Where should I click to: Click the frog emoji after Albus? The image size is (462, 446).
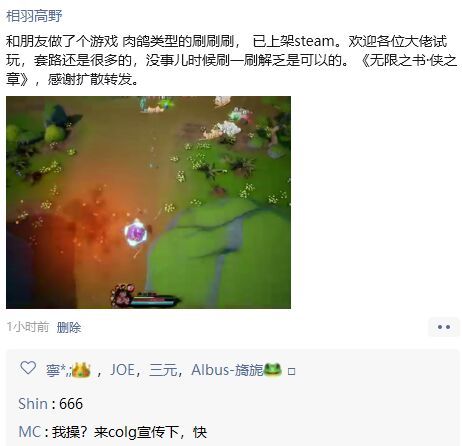tap(272, 370)
